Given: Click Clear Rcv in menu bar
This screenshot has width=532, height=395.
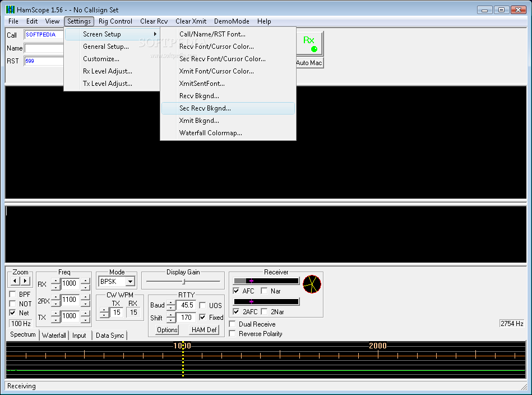Looking at the screenshot, I should pyautogui.click(x=154, y=21).
